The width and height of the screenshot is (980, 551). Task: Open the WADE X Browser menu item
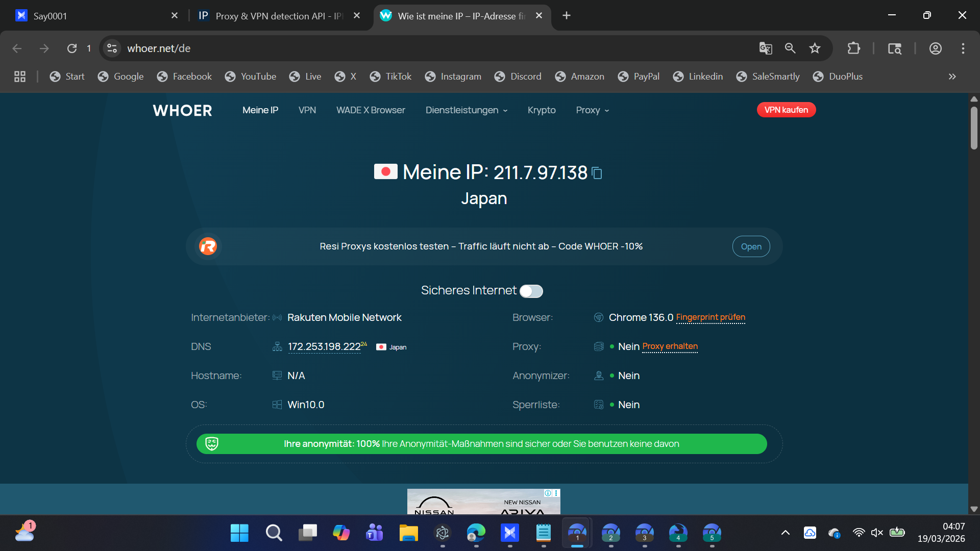[371, 110]
